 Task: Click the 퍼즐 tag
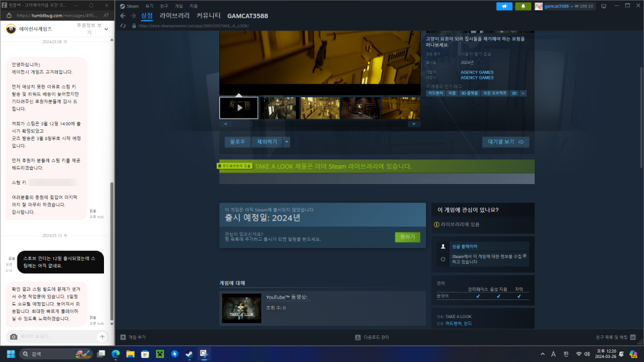(x=452, y=93)
